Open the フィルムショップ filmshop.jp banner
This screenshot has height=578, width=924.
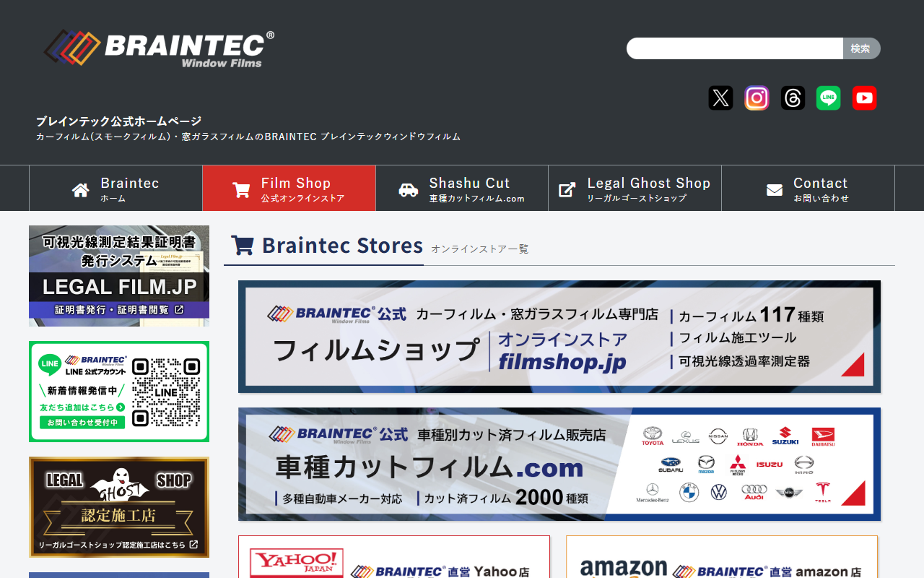click(x=559, y=337)
